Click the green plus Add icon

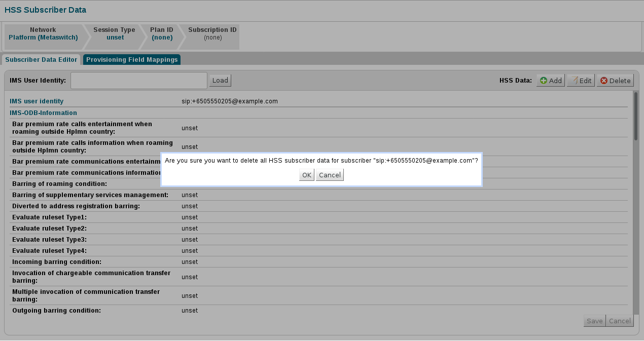544,81
